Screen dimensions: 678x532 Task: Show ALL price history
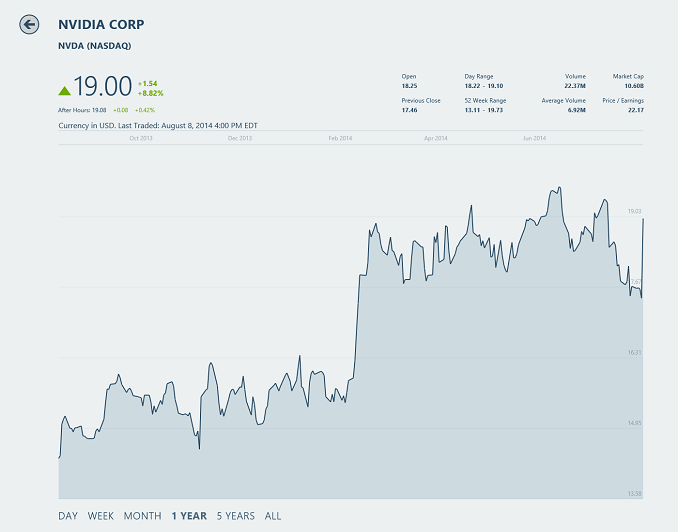(x=273, y=516)
